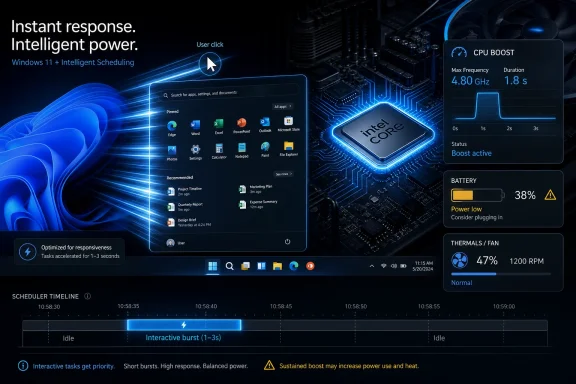Click the 'Interactive tasks get priority.' text
The image size is (576, 384).
(73, 366)
